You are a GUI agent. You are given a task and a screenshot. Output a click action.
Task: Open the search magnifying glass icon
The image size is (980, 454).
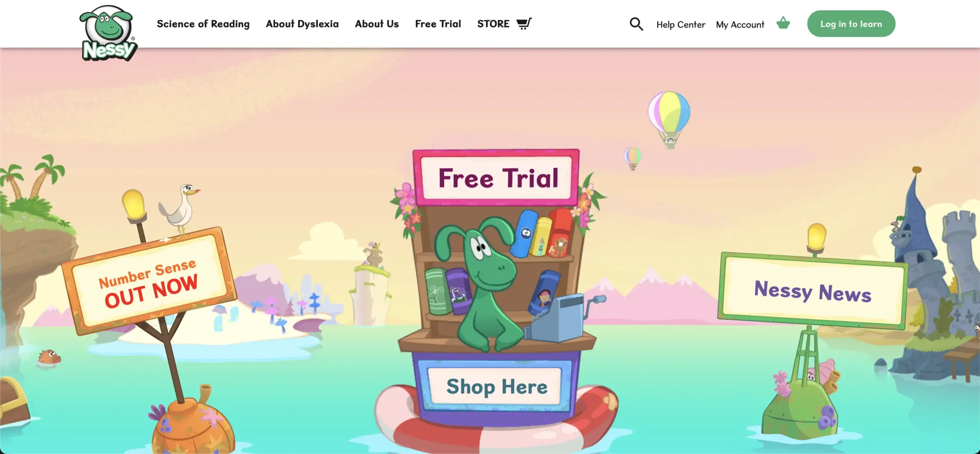[636, 24]
